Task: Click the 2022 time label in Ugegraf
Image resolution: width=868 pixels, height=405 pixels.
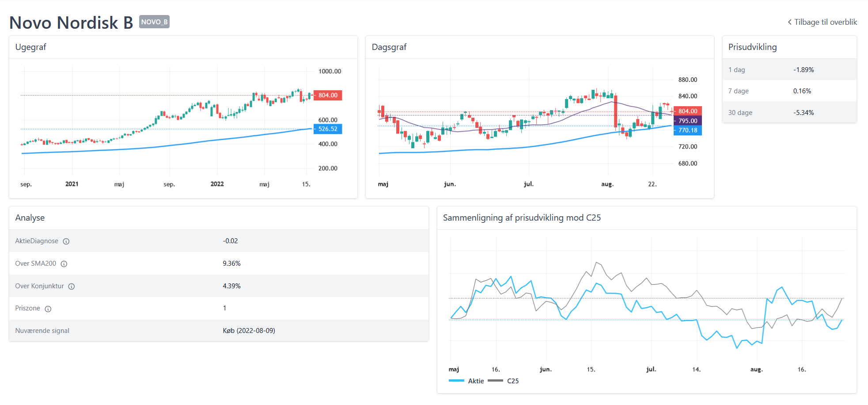Action: pyautogui.click(x=217, y=184)
